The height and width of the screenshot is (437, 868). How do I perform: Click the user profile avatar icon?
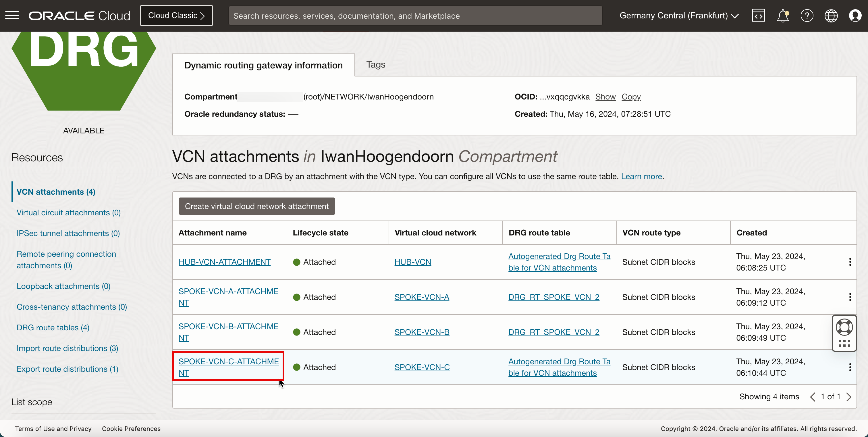pos(855,16)
